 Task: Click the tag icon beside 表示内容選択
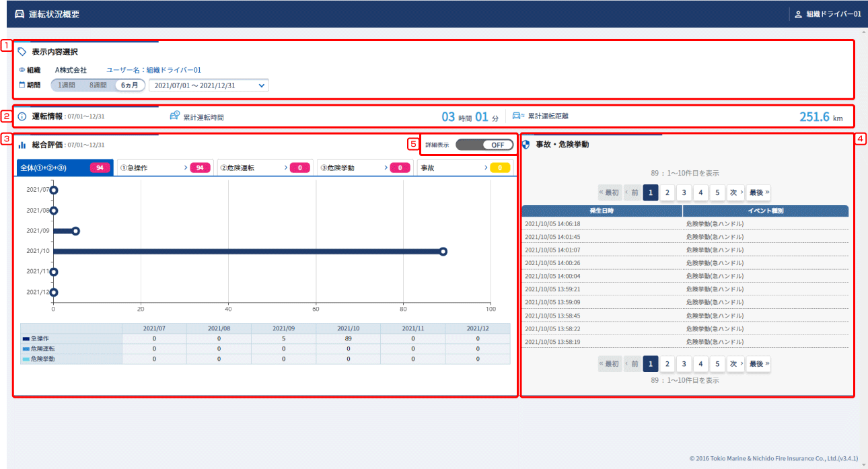point(22,52)
